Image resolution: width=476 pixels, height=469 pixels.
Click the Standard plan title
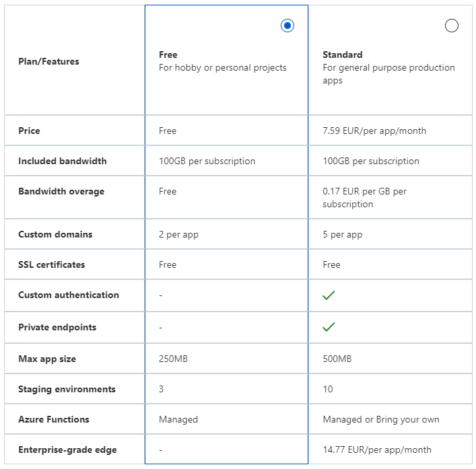click(x=343, y=55)
